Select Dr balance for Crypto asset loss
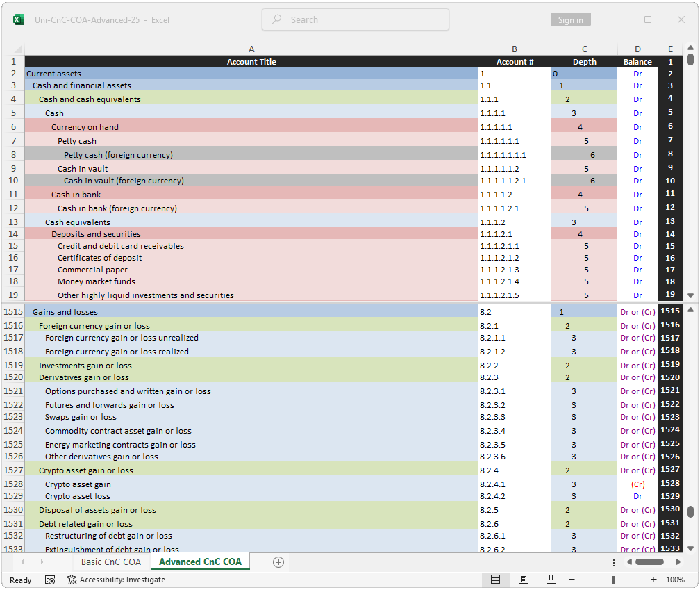 [x=637, y=496]
